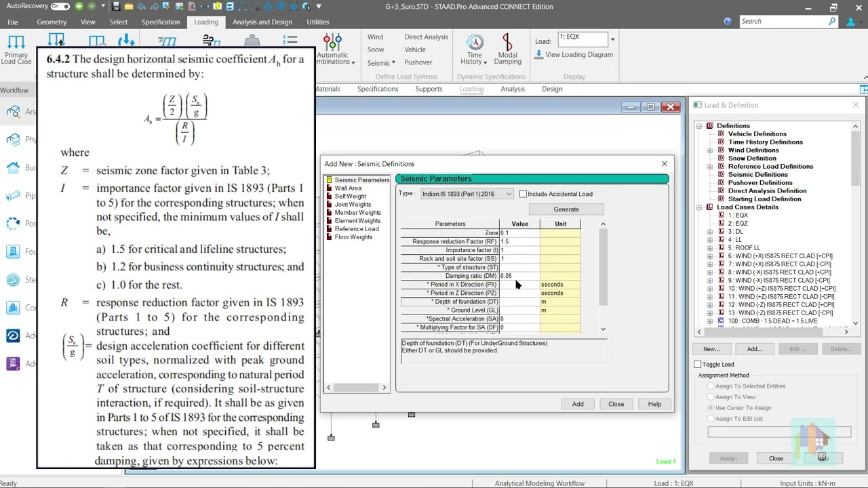Open the quick access toolbar customize arrow

tap(318, 6)
